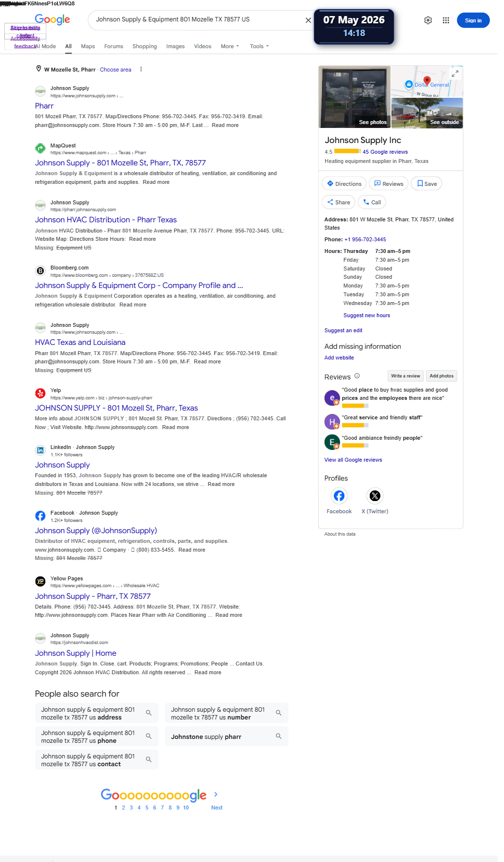
Task: Click the 'E' green reviewer avatar
Action: [x=332, y=442]
